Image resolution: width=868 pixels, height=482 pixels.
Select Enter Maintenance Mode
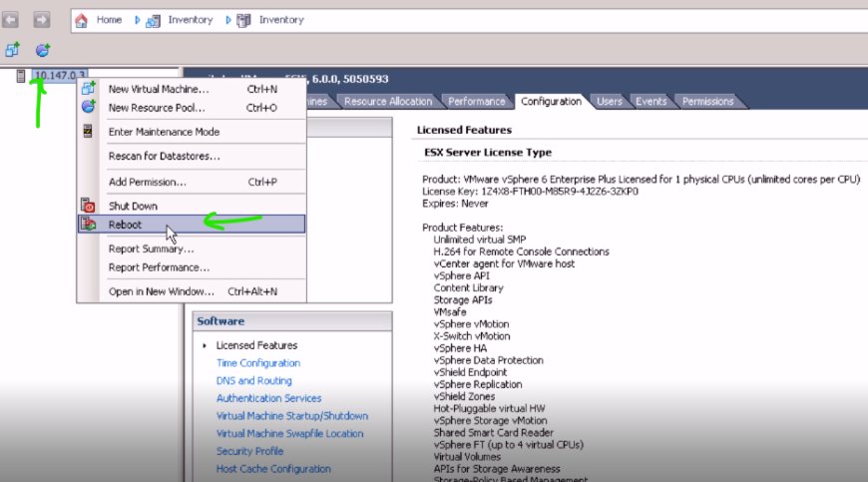(193, 132)
